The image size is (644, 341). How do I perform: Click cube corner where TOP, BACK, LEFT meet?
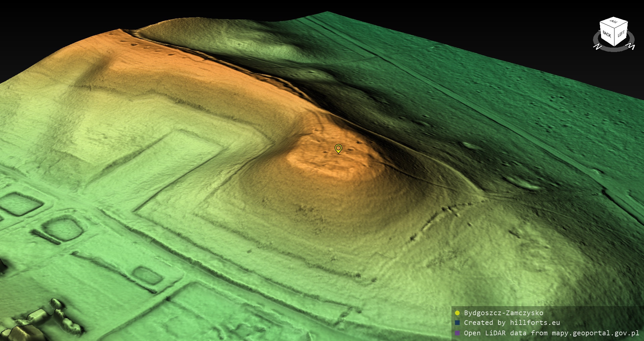click(615, 29)
